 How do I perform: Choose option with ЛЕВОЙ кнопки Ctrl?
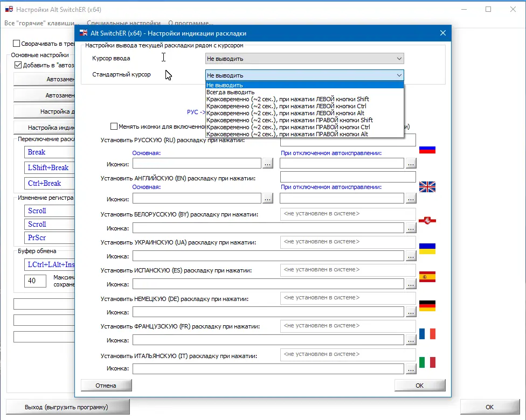[x=304, y=106]
